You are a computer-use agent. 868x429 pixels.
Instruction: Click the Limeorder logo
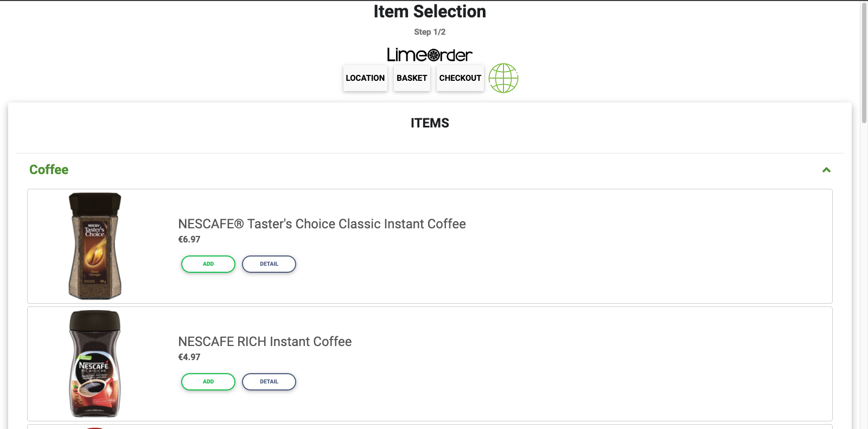point(429,54)
